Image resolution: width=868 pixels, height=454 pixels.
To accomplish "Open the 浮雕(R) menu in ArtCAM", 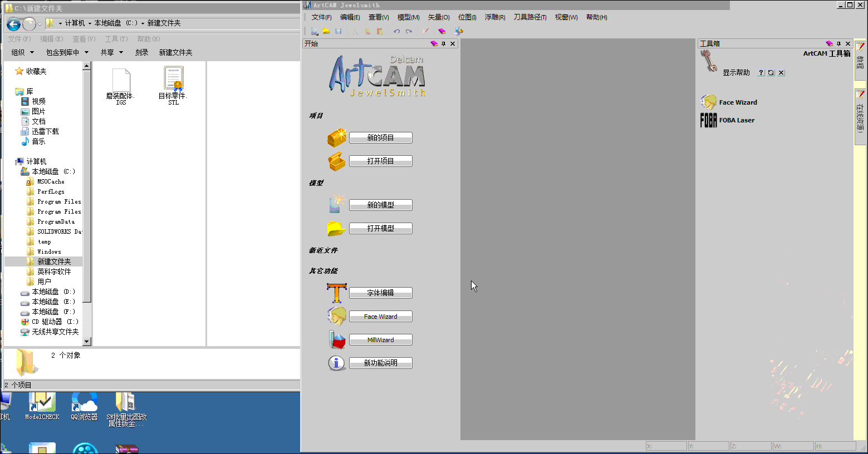I will [495, 17].
